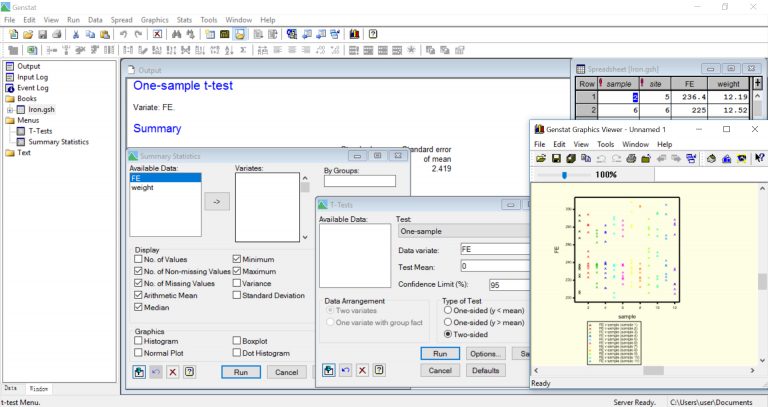Expand the Iron.gsh tree node
Viewport: 768px width, 407px height.
[x=10, y=110]
